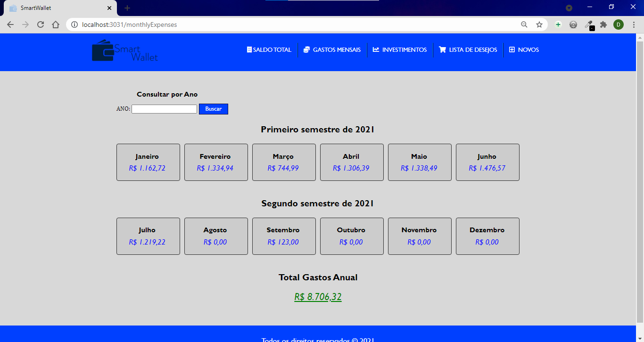Open Lista de Desejos page
Image resolution: width=644 pixels, height=342 pixels.
468,49
